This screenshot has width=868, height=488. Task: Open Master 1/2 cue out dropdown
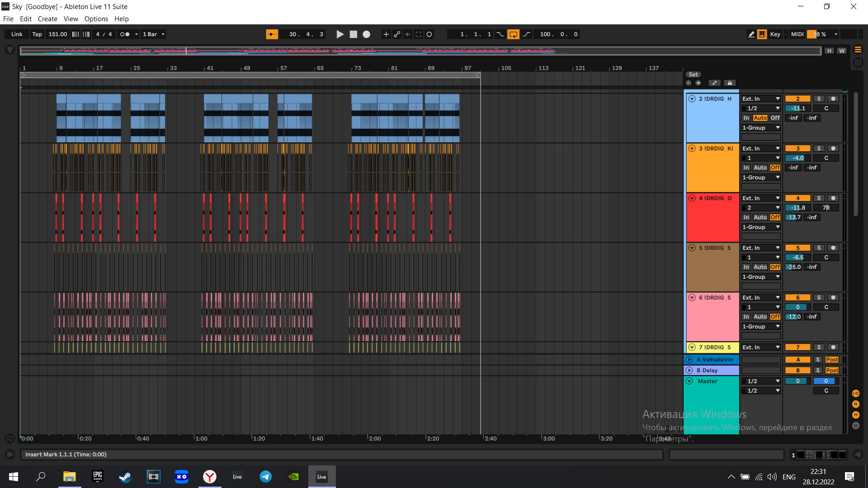pyautogui.click(x=761, y=381)
